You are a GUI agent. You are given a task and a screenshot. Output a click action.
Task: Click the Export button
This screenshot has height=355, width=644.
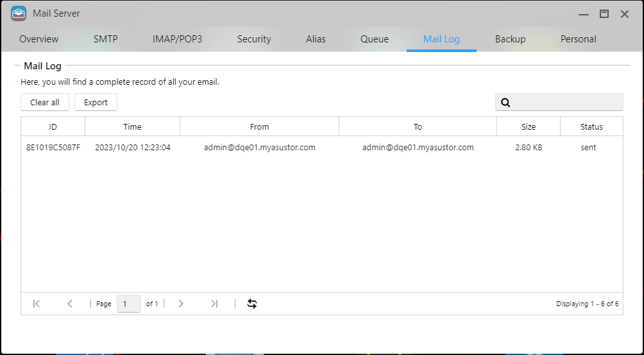click(x=96, y=102)
